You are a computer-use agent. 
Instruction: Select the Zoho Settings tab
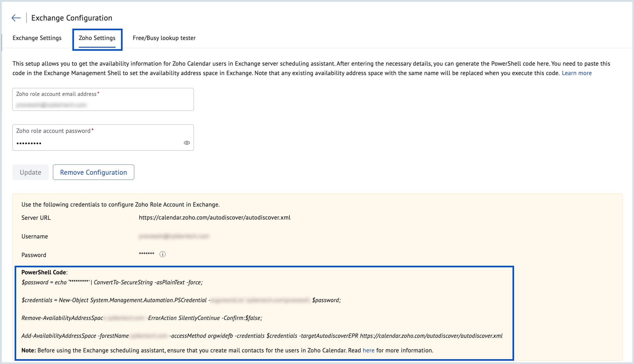[97, 38]
